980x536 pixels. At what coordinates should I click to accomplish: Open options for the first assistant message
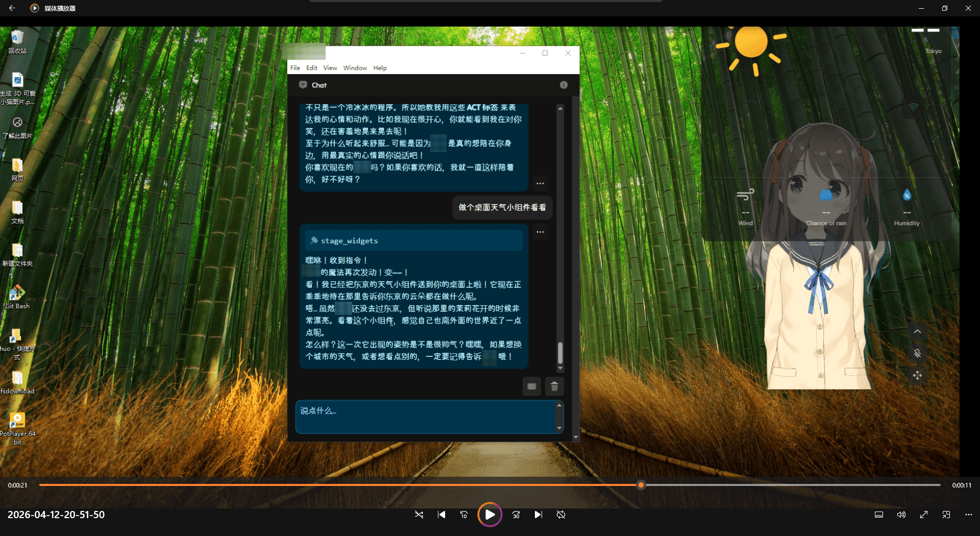point(540,183)
